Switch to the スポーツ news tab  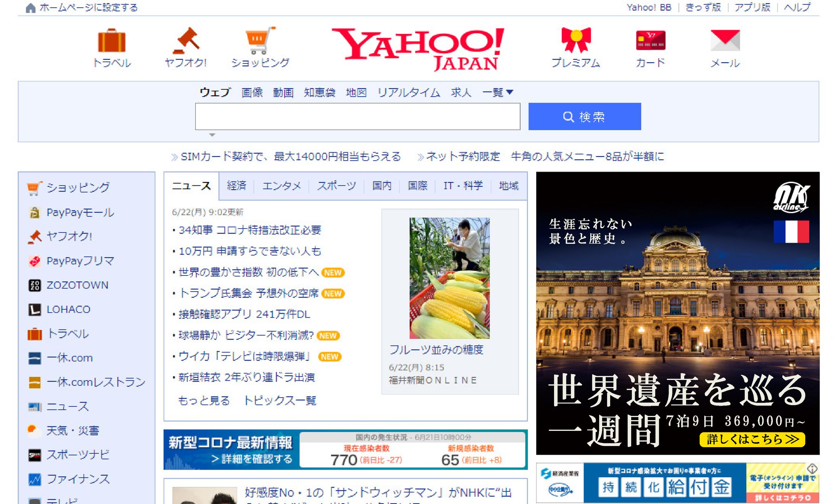pyautogui.click(x=336, y=186)
